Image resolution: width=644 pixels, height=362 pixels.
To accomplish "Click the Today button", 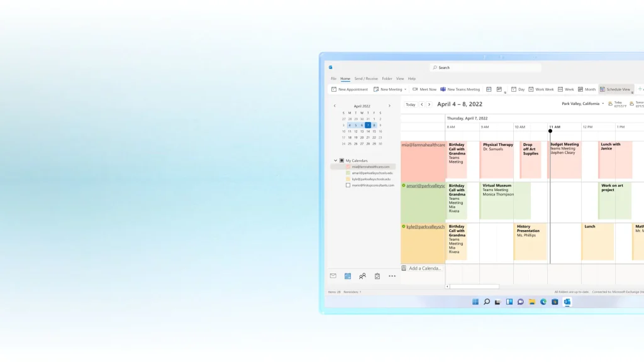I will tap(410, 104).
